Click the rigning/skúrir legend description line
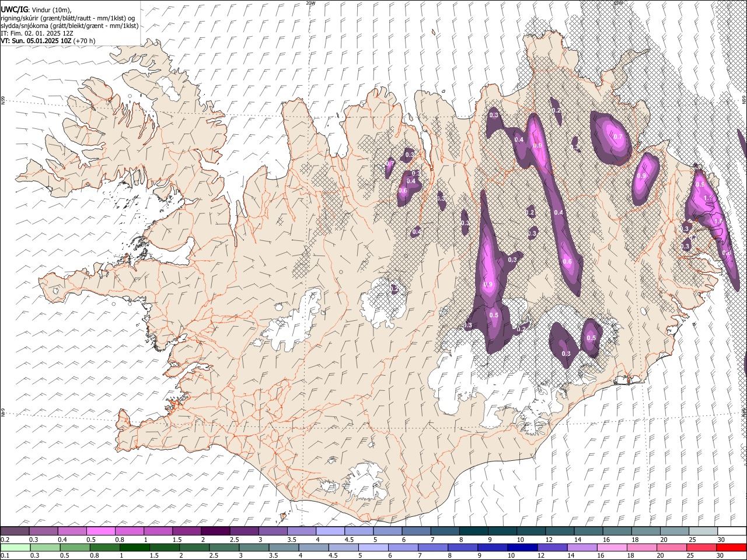This screenshot has height=560, width=747. pyautogui.click(x=68, y=17)
